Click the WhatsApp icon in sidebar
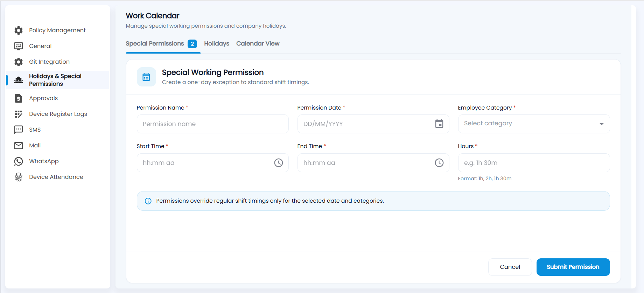 click(19, 161)
